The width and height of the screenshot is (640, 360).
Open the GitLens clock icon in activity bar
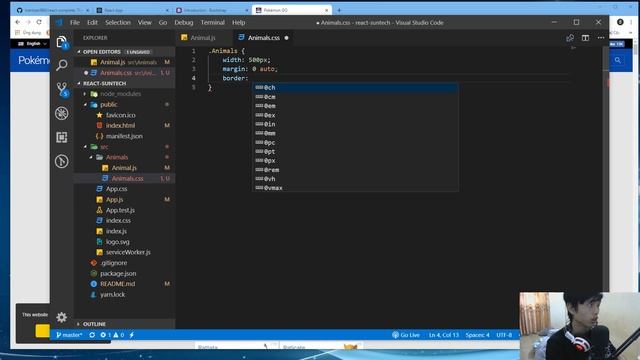tap(62, 161)
